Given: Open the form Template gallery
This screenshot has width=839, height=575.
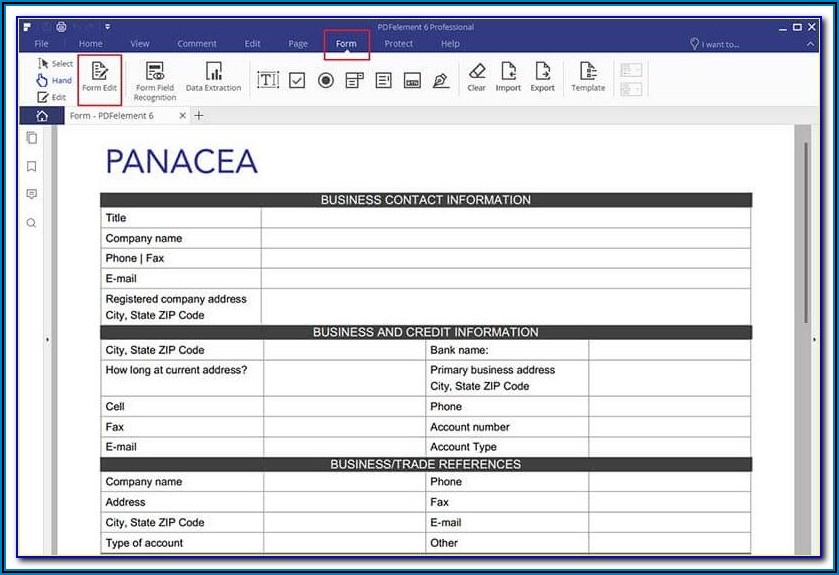Looking at the screenshot, I should [x=588, y=77].
